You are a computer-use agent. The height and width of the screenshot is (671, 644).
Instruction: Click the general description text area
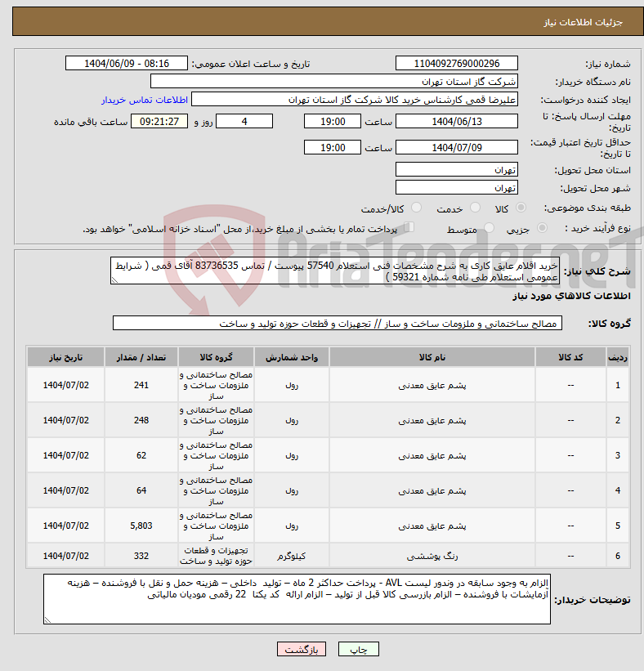click(x=334, y=271)
